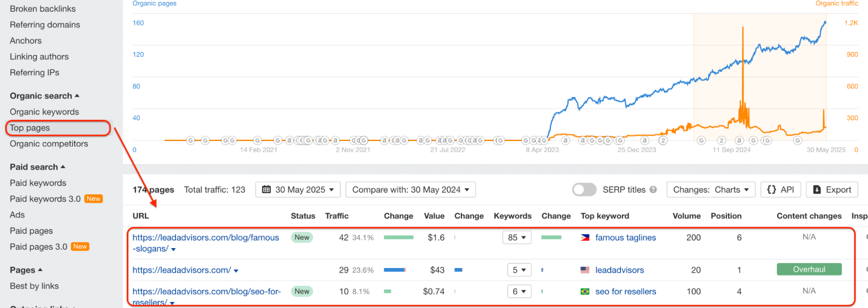This screenshot has width=868, height=308.
Task: Click Brazil flag icon beside seo for resellers
Action: point(585,292)
